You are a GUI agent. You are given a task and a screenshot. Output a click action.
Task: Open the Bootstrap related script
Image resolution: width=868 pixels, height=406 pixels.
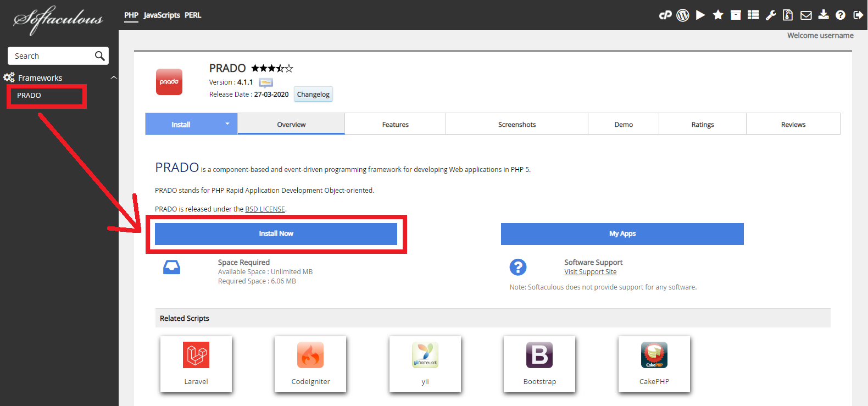[539, 364]
